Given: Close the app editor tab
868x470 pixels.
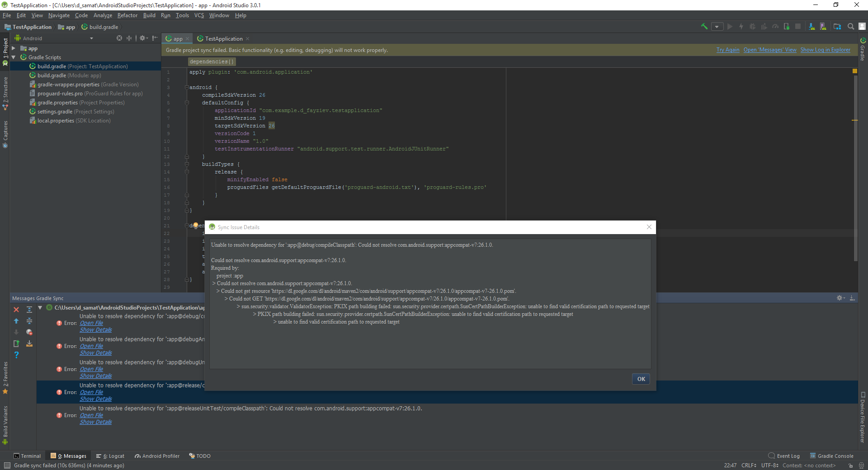Looking at the screenshot, I should tap(188, 39).
